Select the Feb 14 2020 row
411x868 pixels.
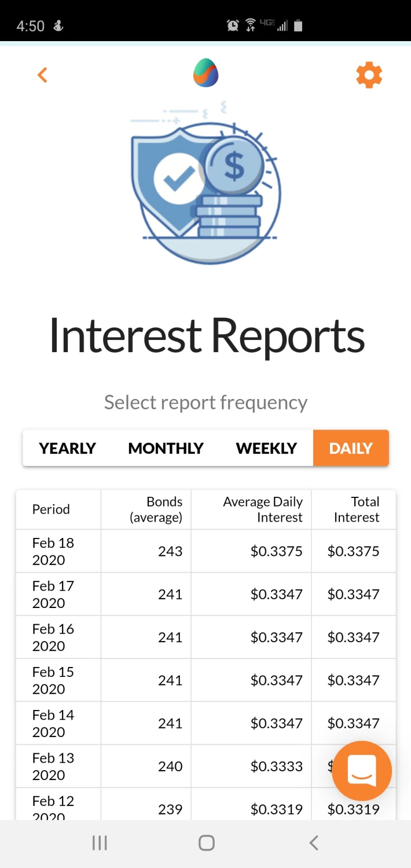click(206, 723)
